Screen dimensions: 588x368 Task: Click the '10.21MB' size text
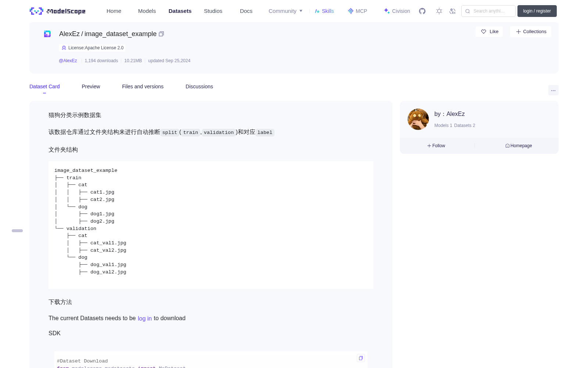133,61
